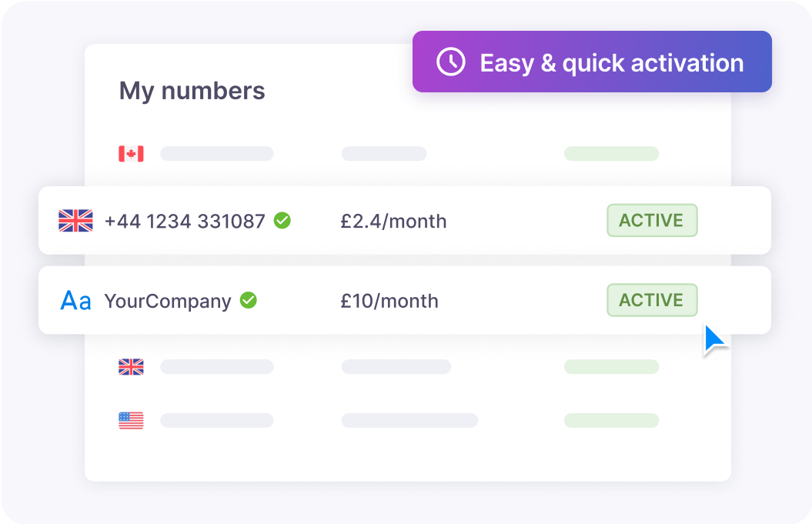Screen dimensions: 812x524
Task: Click green status placeholder in US row
Action: coord(612,420)
